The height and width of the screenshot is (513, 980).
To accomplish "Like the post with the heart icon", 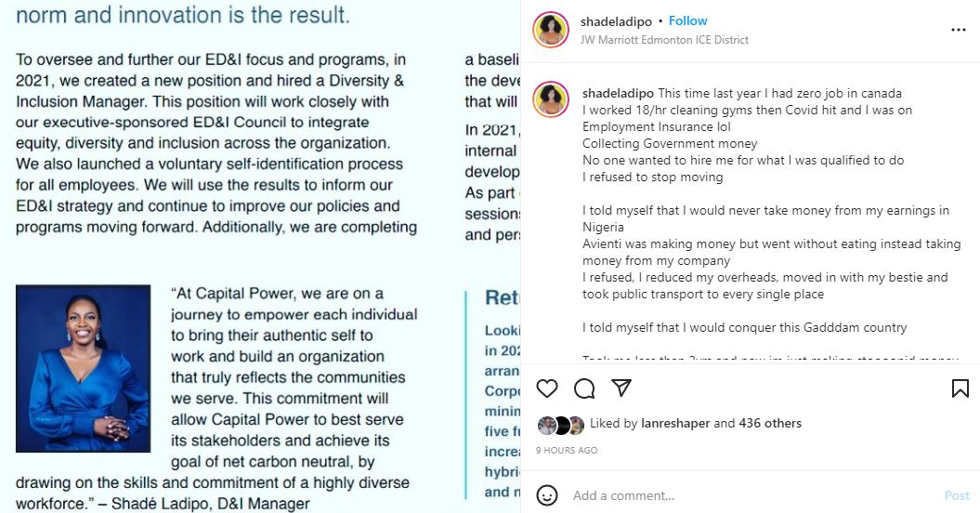I will (x=548, y=388).
